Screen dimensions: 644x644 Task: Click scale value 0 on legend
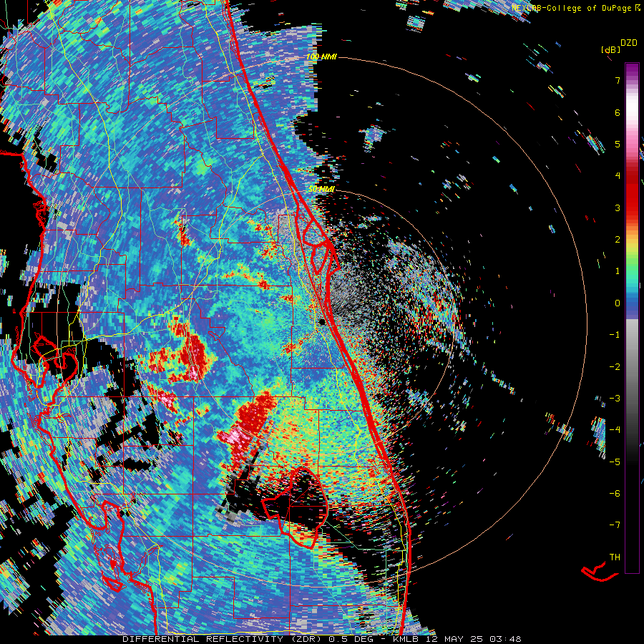(618, 303)
